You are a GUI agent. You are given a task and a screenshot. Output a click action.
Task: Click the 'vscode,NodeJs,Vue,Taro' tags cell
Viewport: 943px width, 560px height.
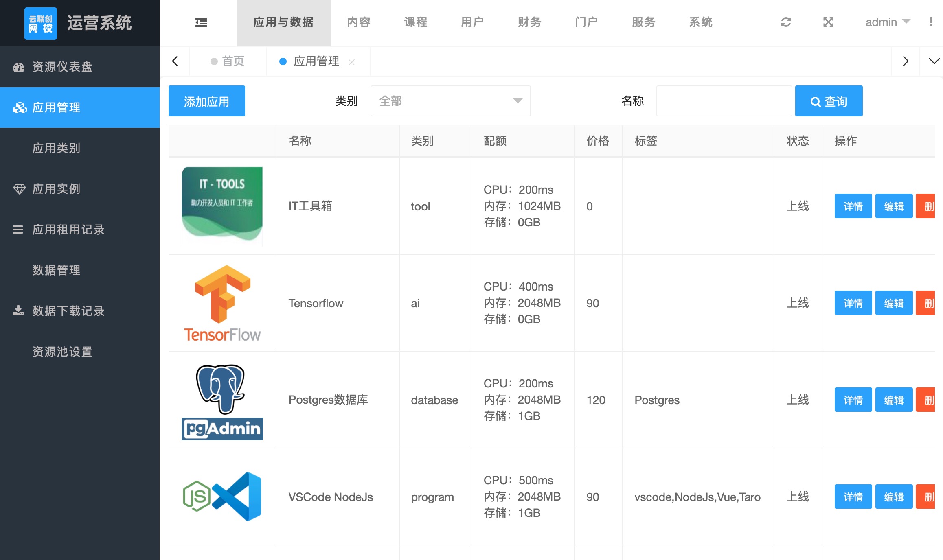click(697, 497)
